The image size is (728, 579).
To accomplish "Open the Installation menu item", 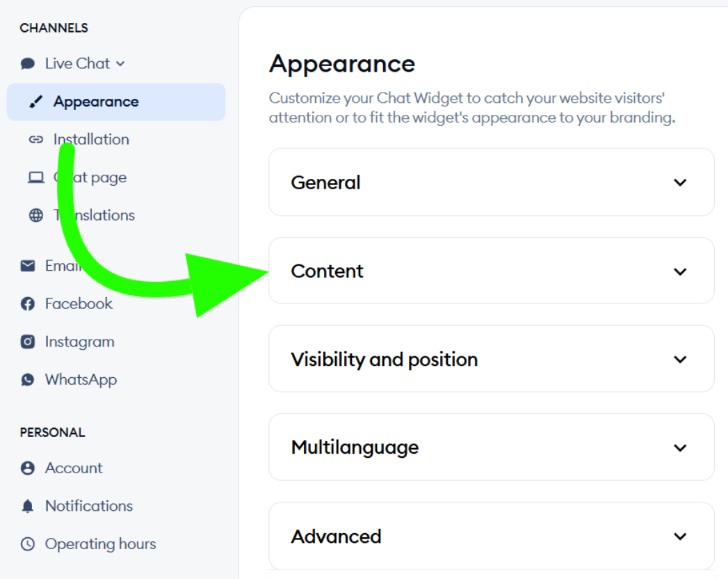I will (x=91, y=140).
